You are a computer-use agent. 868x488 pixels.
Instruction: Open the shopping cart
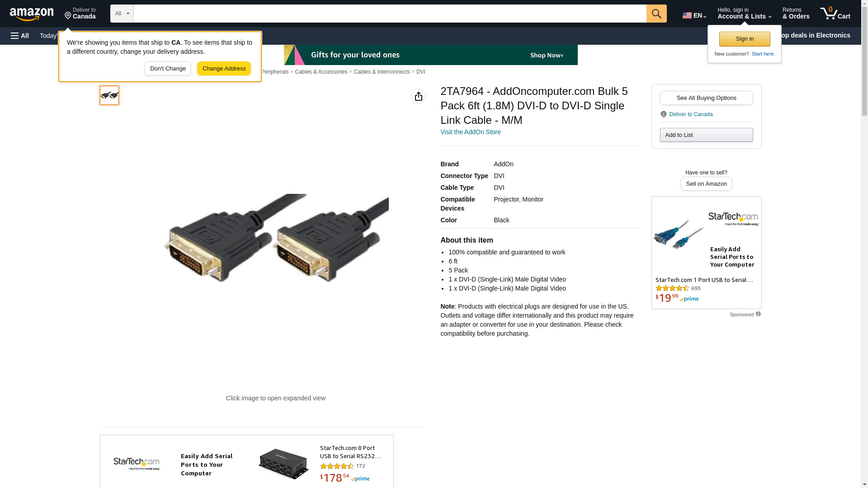[x=835, y=14]
